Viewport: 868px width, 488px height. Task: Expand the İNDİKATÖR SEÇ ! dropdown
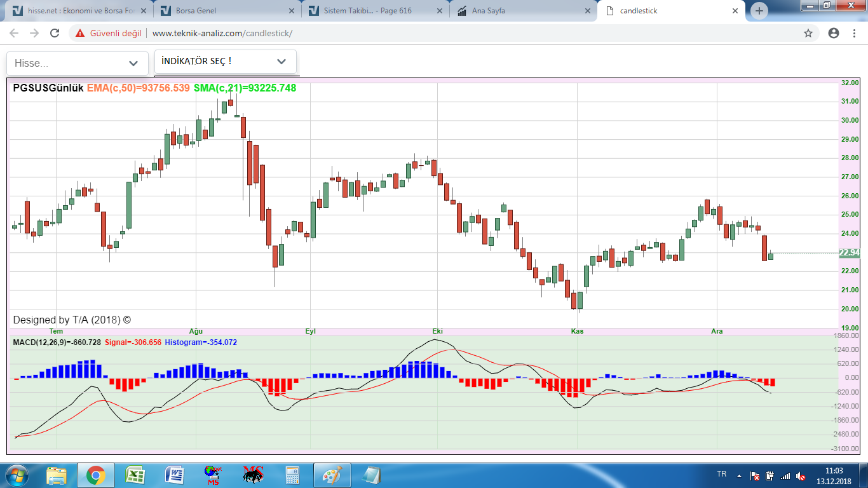226,62
